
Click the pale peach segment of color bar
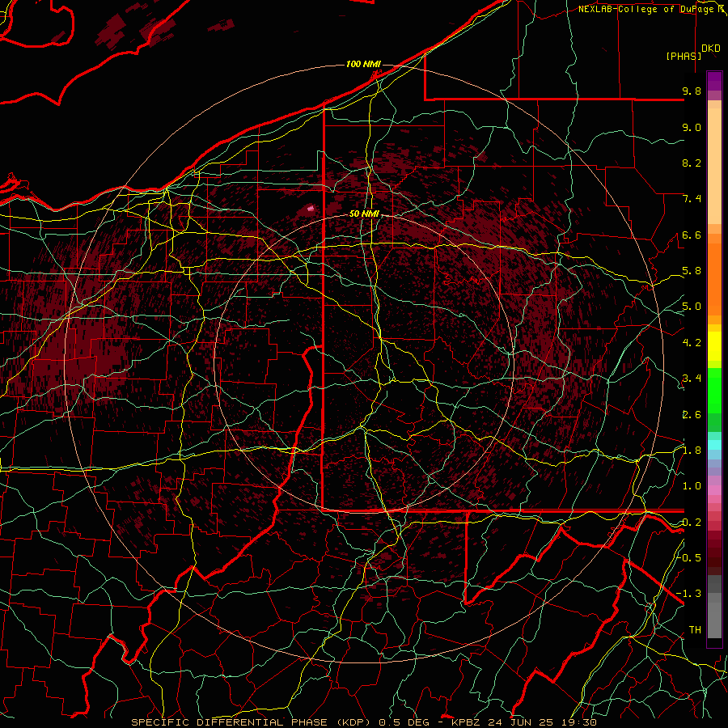click(714, 166)
